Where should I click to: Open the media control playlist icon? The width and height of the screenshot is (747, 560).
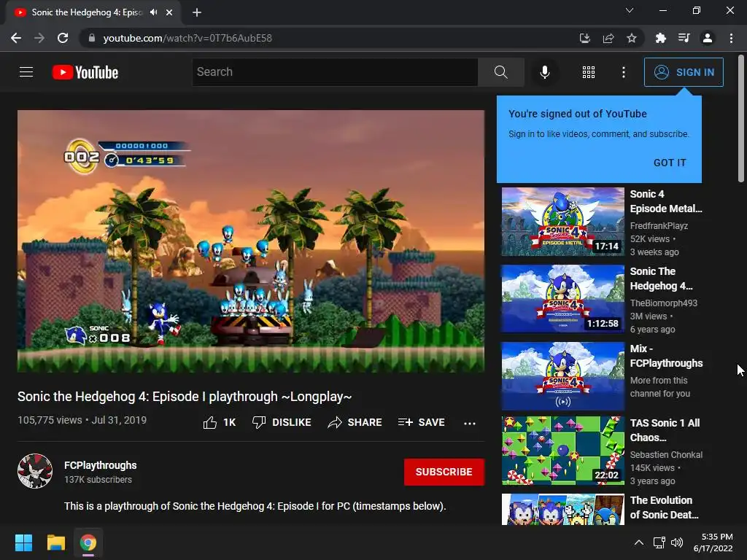coord(684,38)
